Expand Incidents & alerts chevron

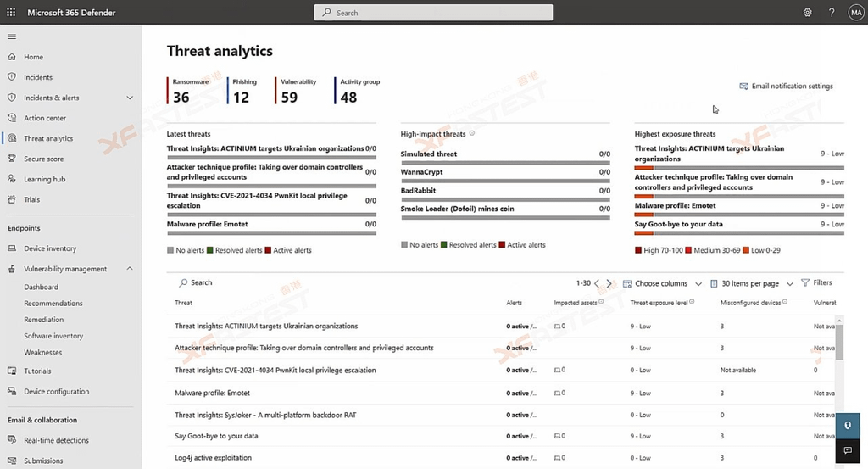coord(130,98)
